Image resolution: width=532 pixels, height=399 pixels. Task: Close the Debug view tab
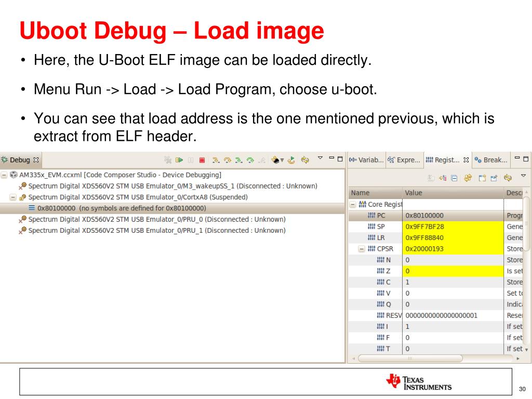click(x=36, y=159)
